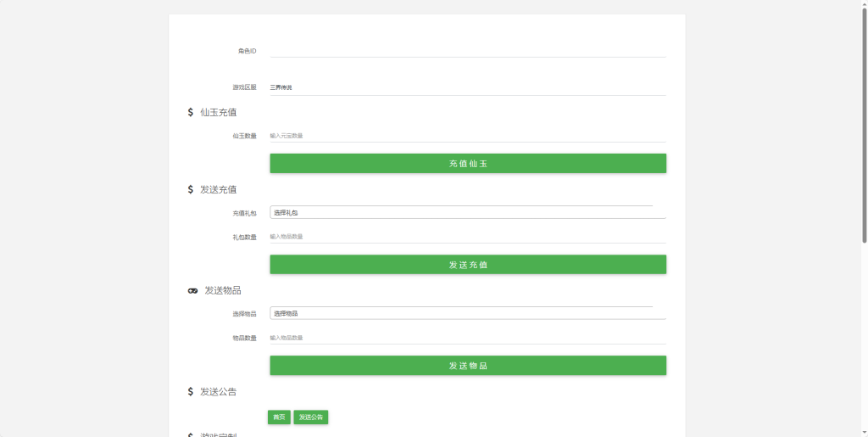Click the 选择物品 label text
The height and width of the screenshot is (437, 868).
click(244, 314)
